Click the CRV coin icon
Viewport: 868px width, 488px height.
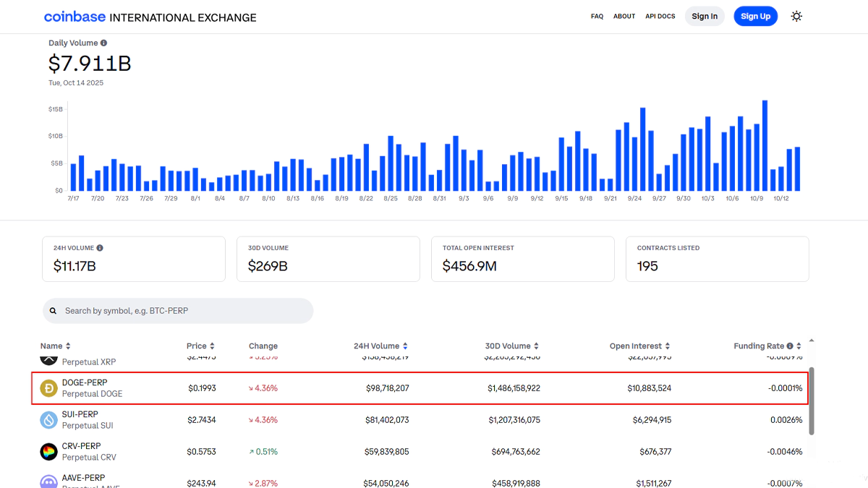point(48,452)
